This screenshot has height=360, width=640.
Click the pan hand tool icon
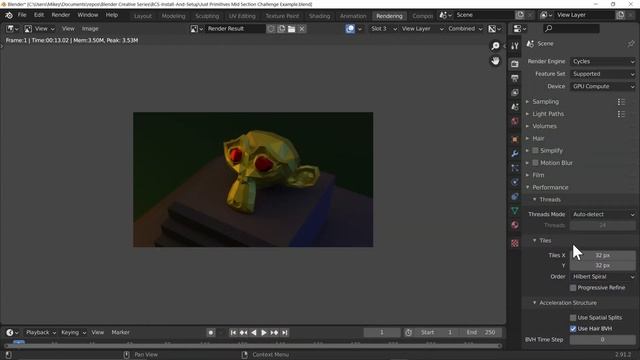coord(495,61)
